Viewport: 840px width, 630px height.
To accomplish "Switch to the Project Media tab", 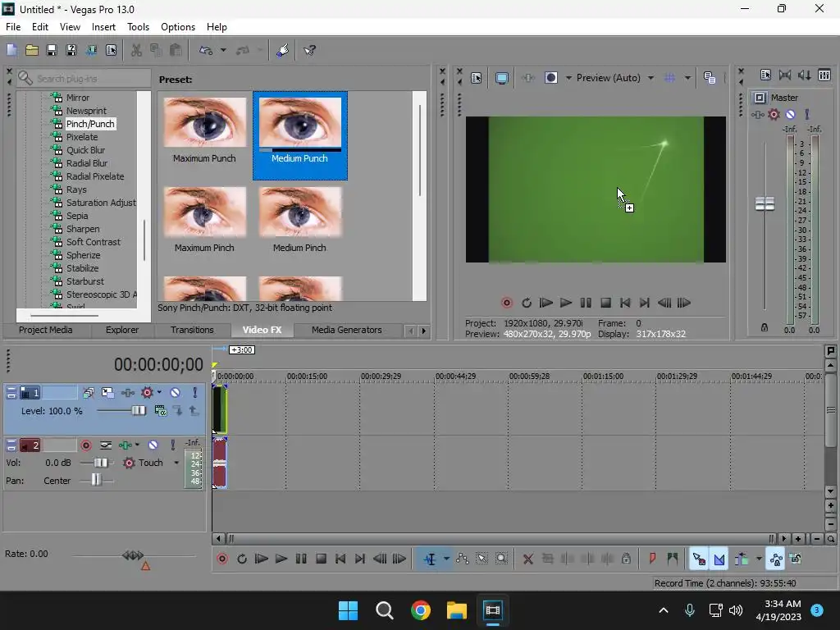I will click(x=46, y=330).
